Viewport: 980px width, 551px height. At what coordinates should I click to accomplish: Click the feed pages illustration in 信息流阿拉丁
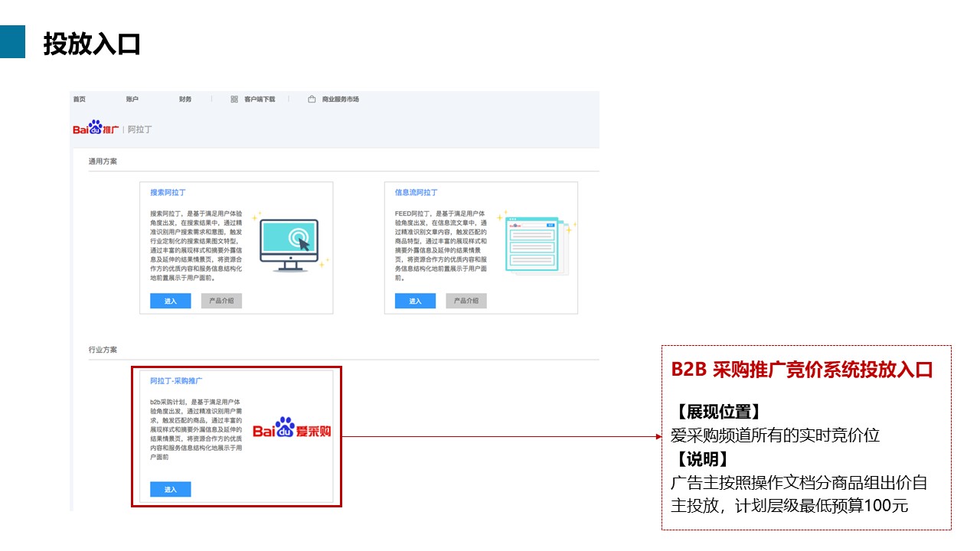pos(536,243)
